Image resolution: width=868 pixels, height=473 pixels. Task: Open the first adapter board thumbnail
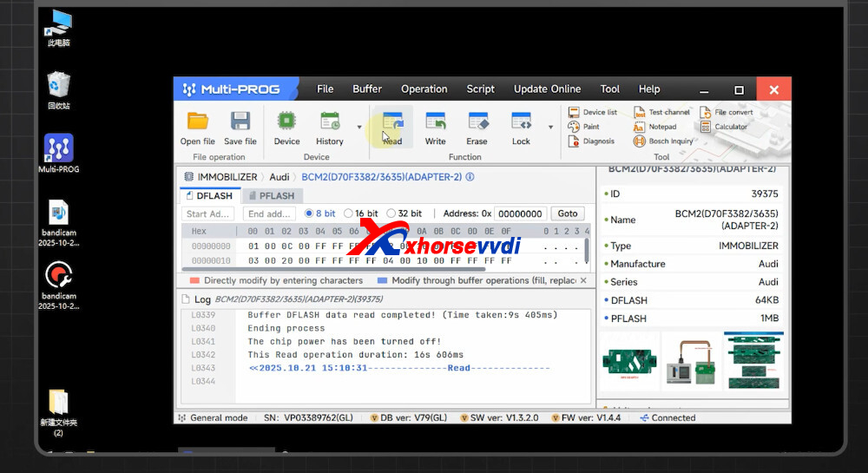tap(629, 362)
